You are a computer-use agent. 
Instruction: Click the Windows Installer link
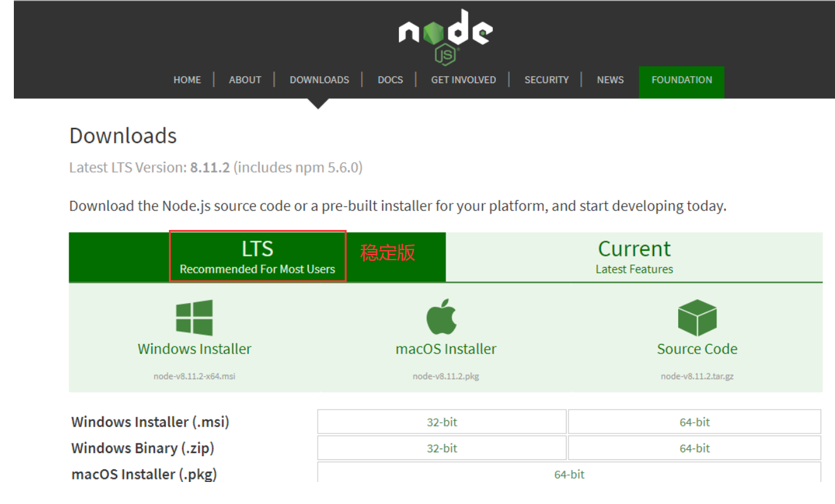pyautogui.click(x=194, y=349)
